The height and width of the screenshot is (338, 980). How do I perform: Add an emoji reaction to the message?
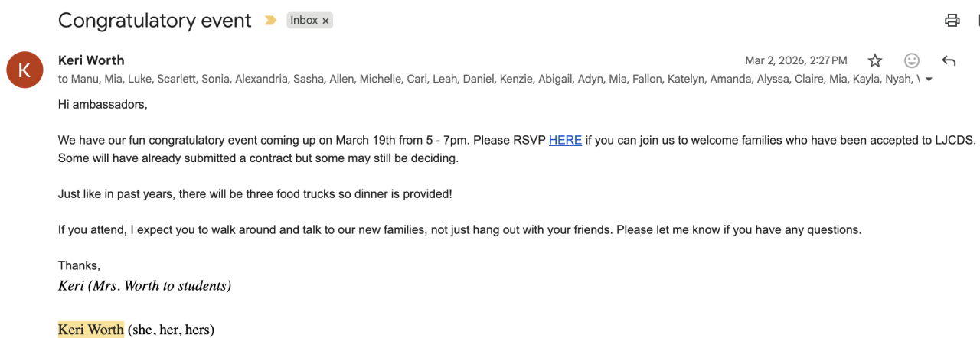point(912,60)
